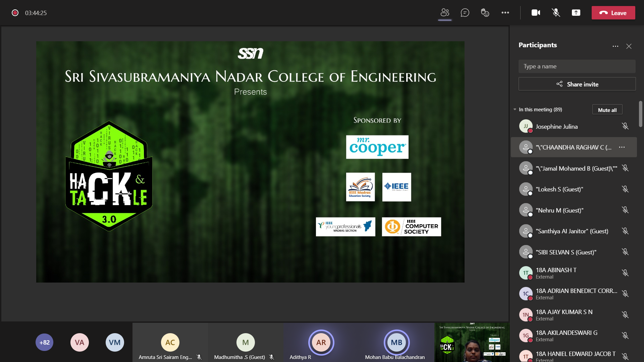Select 18A ADRIAN BENEDICT avatar
Image resolution: width=644 pixels, height=362 pixels.
(526, 294)
